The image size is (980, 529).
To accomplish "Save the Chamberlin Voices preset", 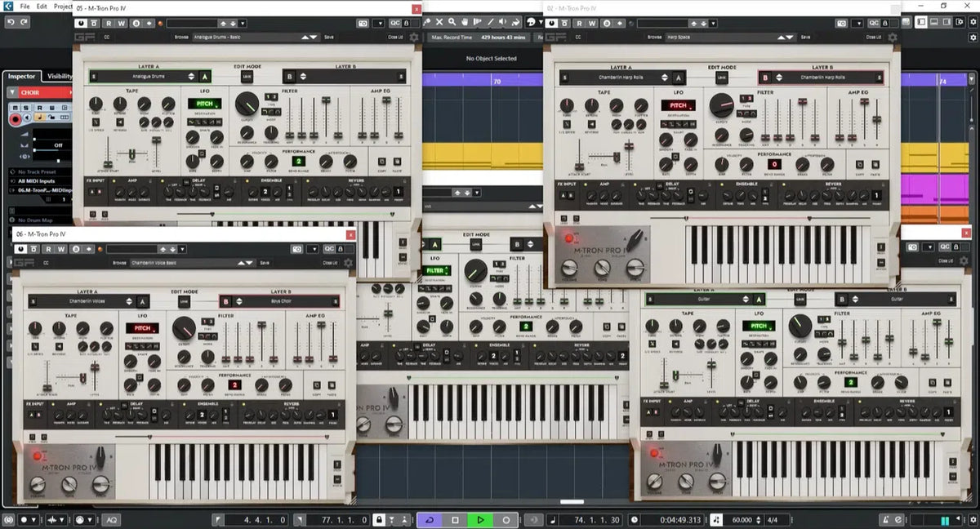I will tap(265, 263).
